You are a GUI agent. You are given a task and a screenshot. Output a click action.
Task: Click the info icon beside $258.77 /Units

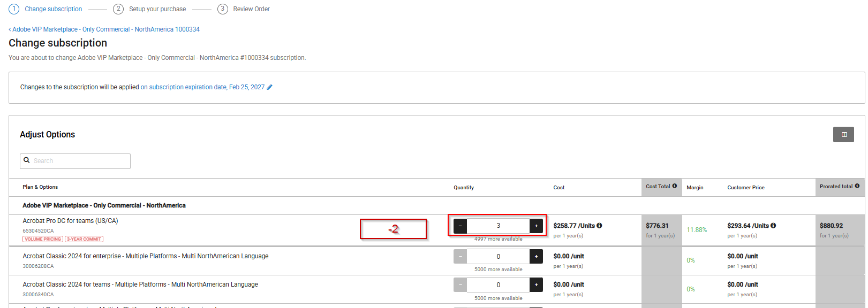[x=599, y=226]
